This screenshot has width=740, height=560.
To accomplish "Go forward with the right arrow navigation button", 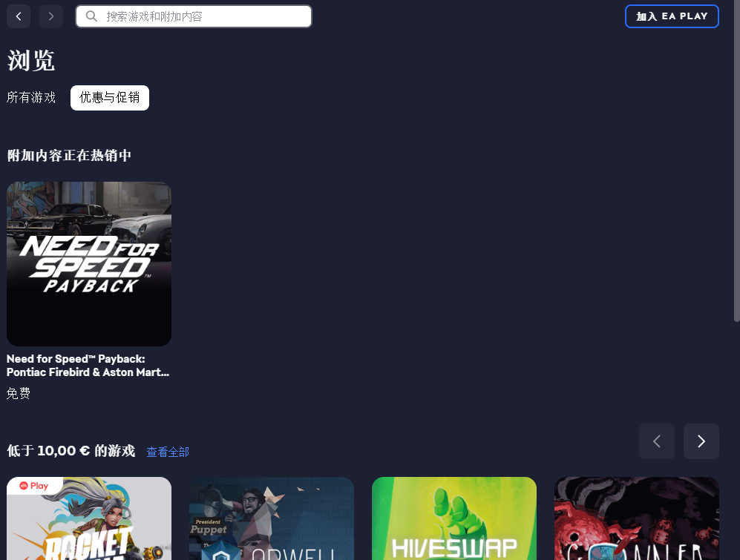I will [51, 16].
